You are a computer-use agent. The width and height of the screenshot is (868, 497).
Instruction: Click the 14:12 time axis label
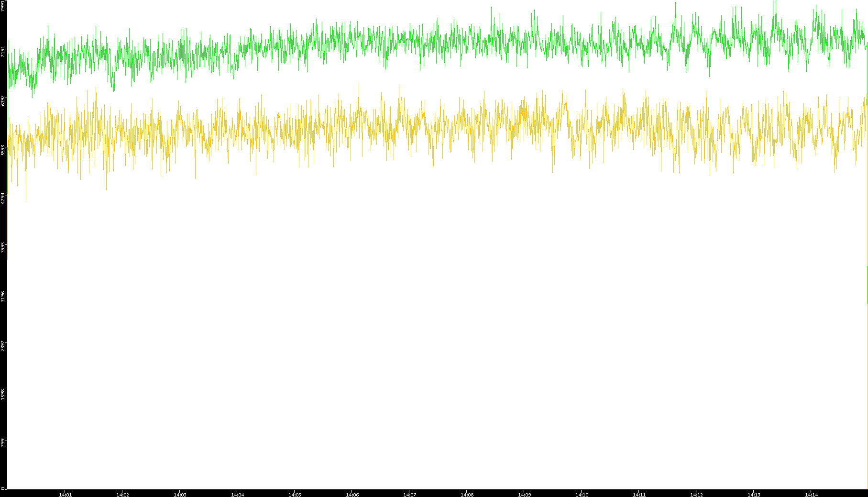pos(696,495)
